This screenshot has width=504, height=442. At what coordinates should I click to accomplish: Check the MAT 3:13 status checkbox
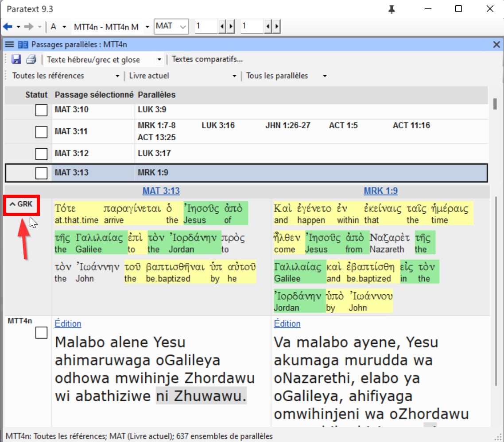(41, 173)
